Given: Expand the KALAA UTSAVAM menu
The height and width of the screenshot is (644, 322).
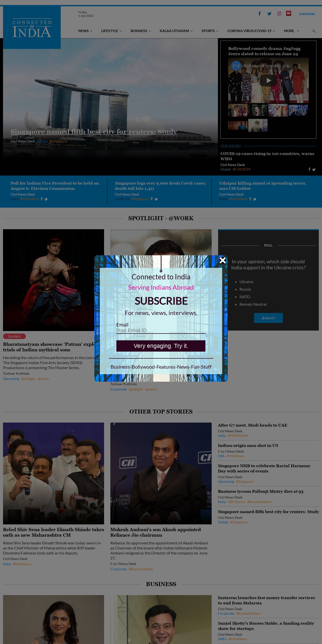Looking at the screenshot, I should [176, 31].
